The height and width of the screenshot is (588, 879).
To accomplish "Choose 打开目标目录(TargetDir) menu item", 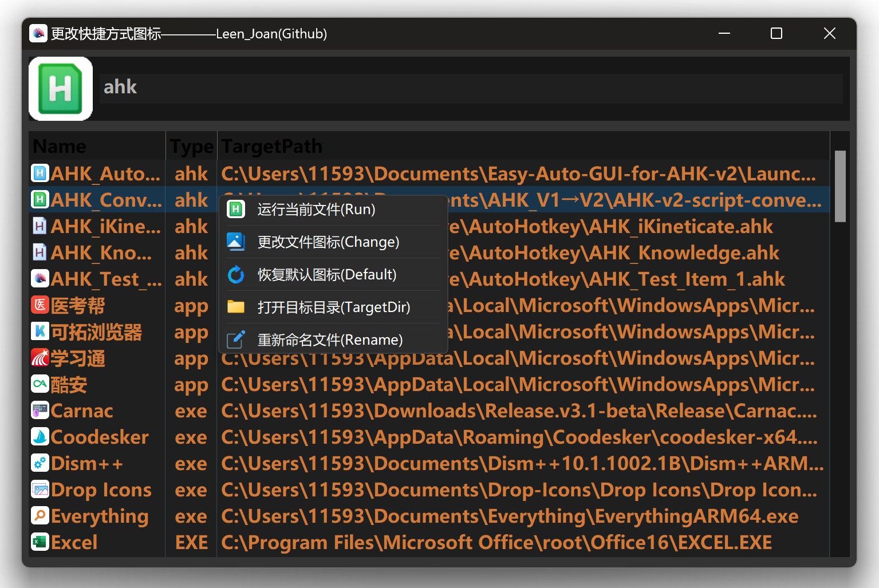I will click(x=333, y=307).
